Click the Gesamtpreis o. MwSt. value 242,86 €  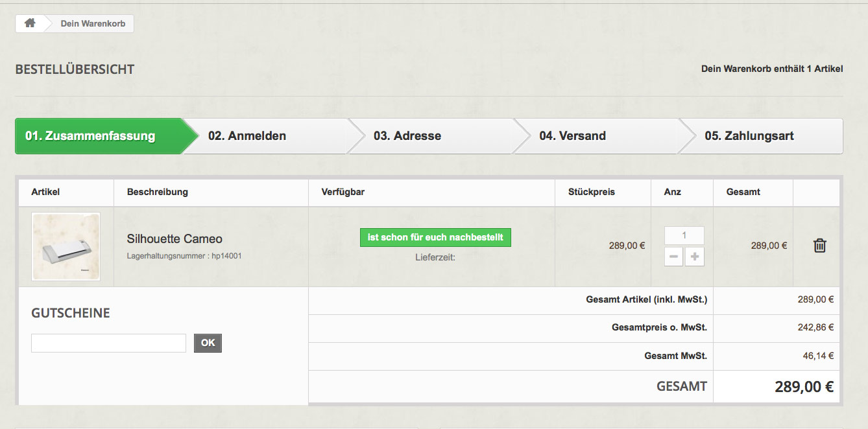815,327
